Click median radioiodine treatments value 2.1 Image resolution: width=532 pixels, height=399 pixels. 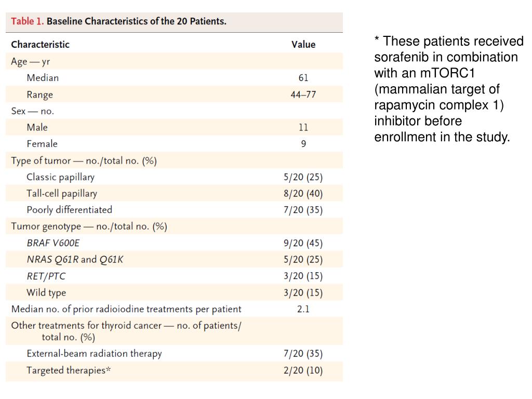303,309
